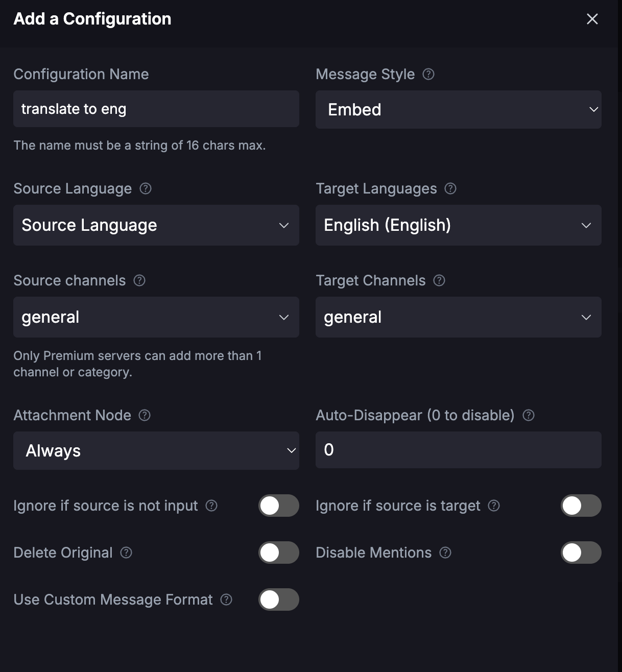Image resolution: width=622 pixels, height=672 pixels.
Task: Close the Add a Configuration dialog
Action: pyautogui.click(x=592, y=19)
